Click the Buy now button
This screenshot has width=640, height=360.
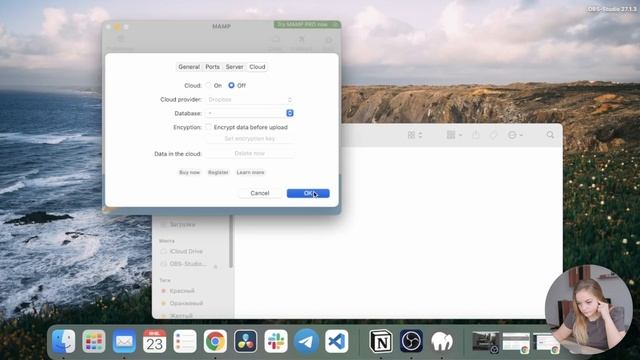pos(189,172)
